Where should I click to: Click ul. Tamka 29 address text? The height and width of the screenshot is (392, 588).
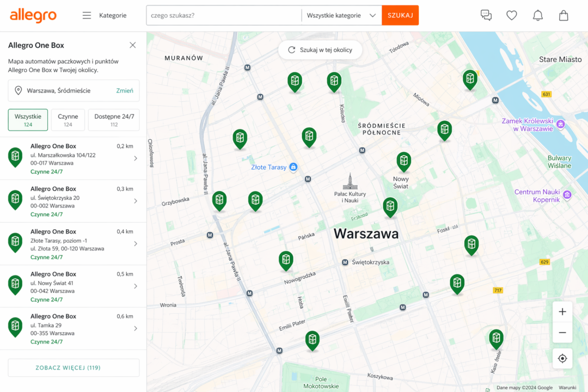coord(46,325)
